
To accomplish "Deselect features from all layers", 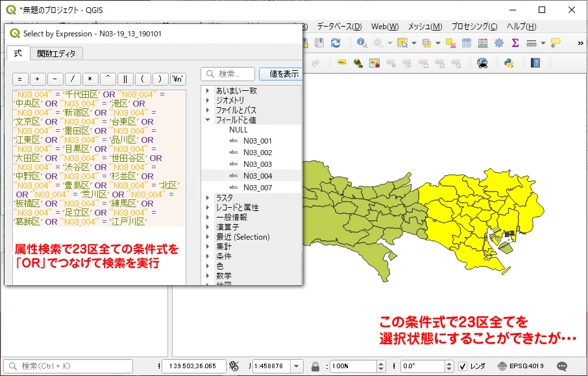I will coord(450,42).
